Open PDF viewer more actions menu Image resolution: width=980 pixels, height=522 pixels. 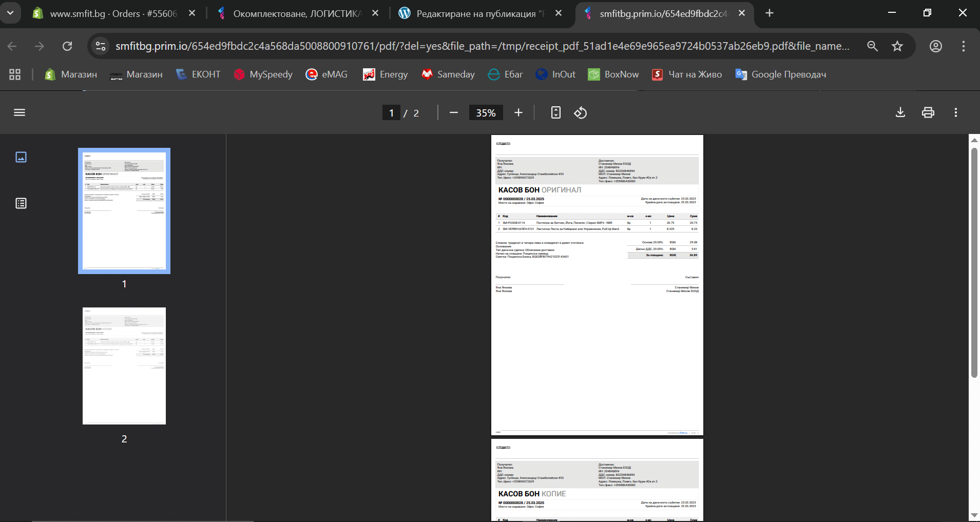pyautogui.click(x=955, y=112)
